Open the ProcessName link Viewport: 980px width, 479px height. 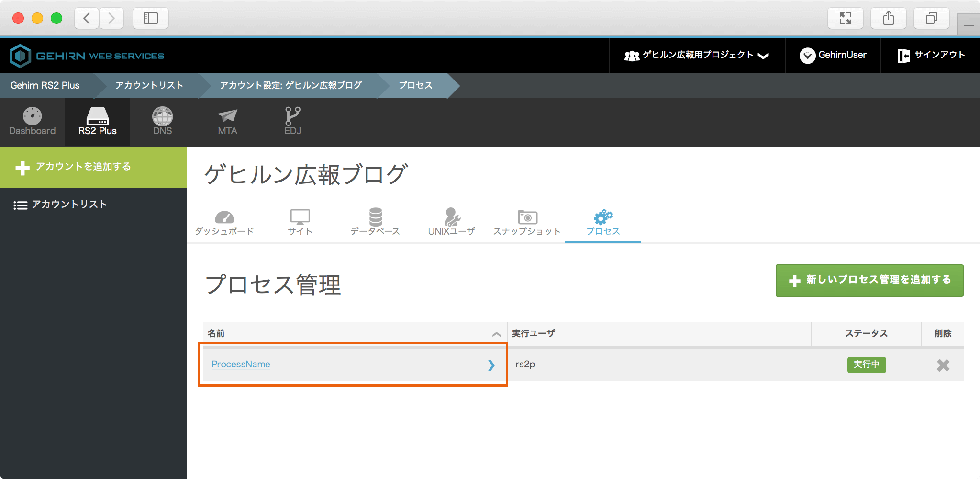click(241, 365)
